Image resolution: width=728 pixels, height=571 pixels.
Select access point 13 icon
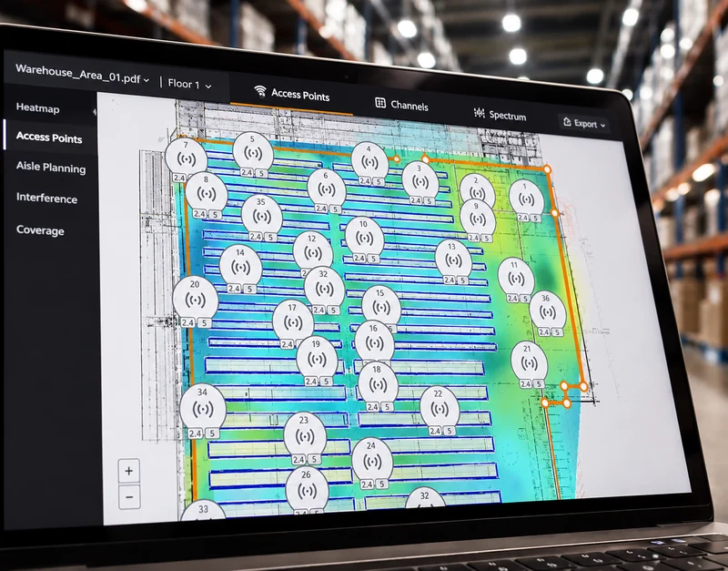pos(453,259)
